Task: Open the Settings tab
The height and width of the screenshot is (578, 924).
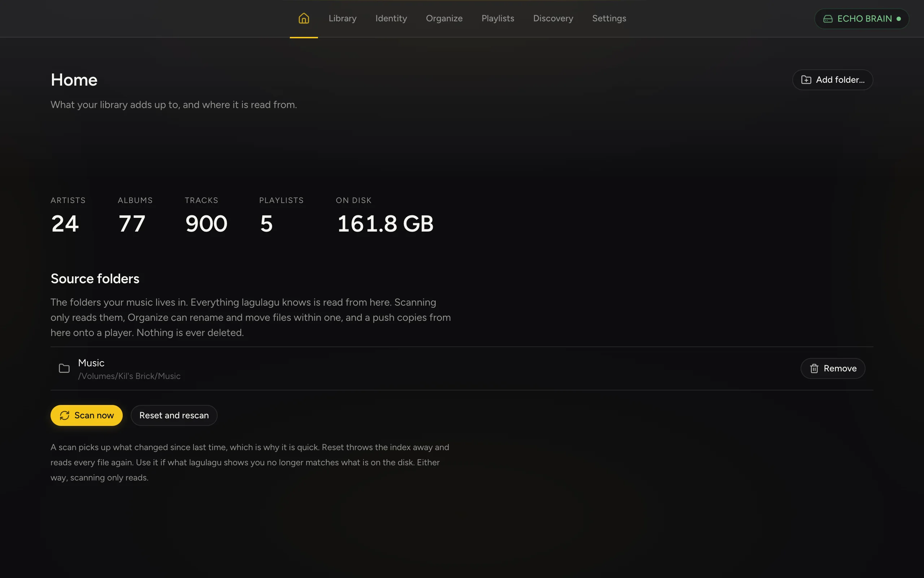Action: (609, 18)
